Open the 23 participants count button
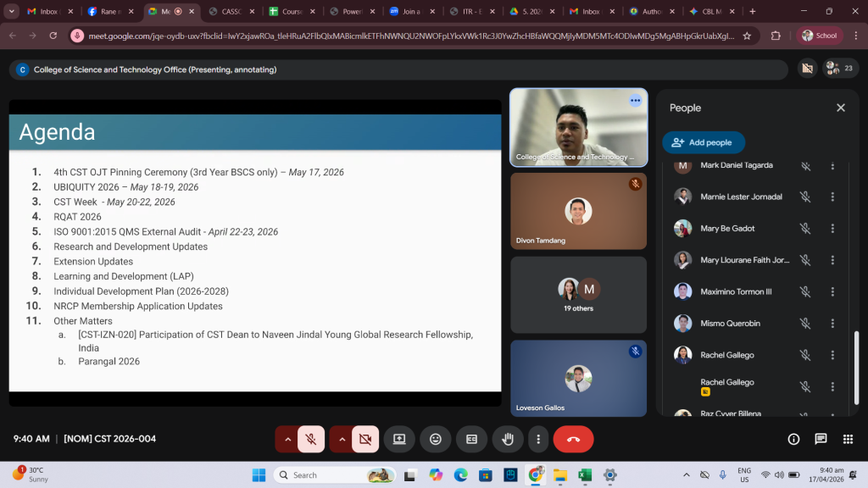868x488 pixels. (x=841, y=69)
